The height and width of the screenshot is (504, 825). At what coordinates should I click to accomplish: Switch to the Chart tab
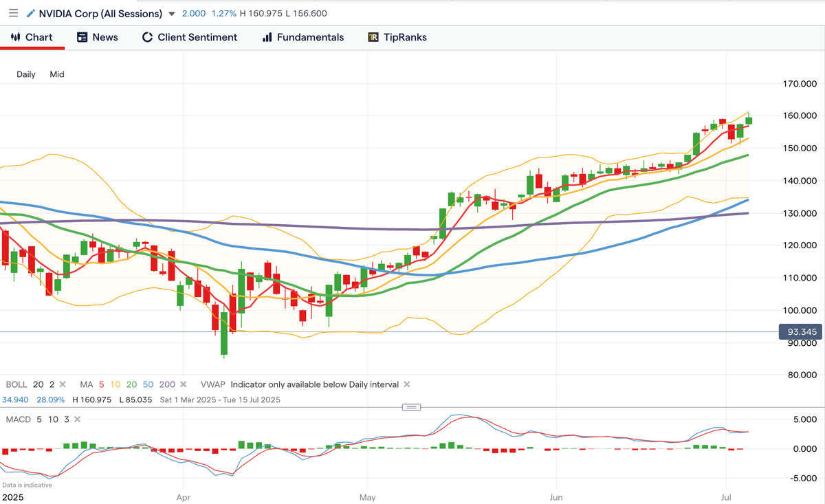click(x=32, y=37)
